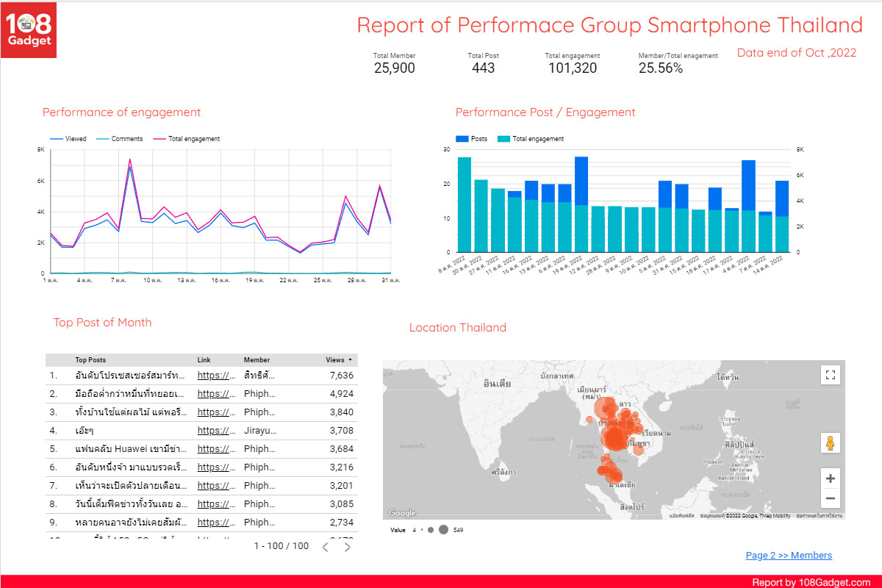This screenshot has height=588, width=882.
Task: Click the views value 2,734
Action: [342, 522]
